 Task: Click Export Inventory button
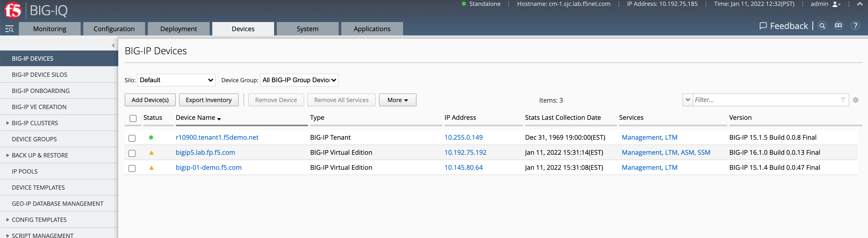point(209,100)
